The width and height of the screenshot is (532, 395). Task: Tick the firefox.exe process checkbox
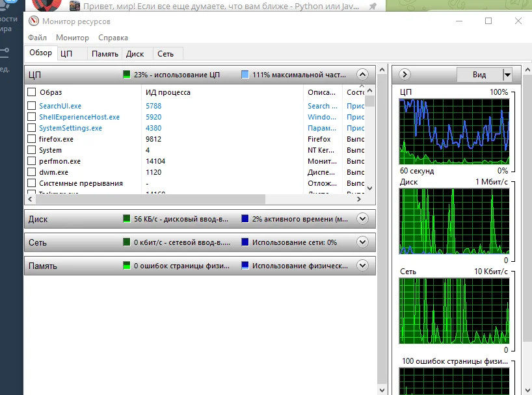click(x=32, y=139)
